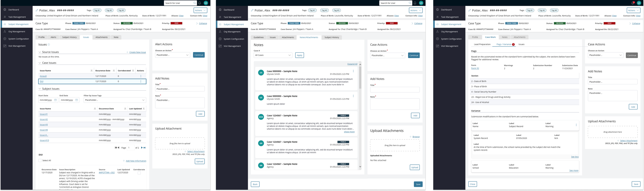Click the search magnifier icon on the Notes screen

(410, 3)
